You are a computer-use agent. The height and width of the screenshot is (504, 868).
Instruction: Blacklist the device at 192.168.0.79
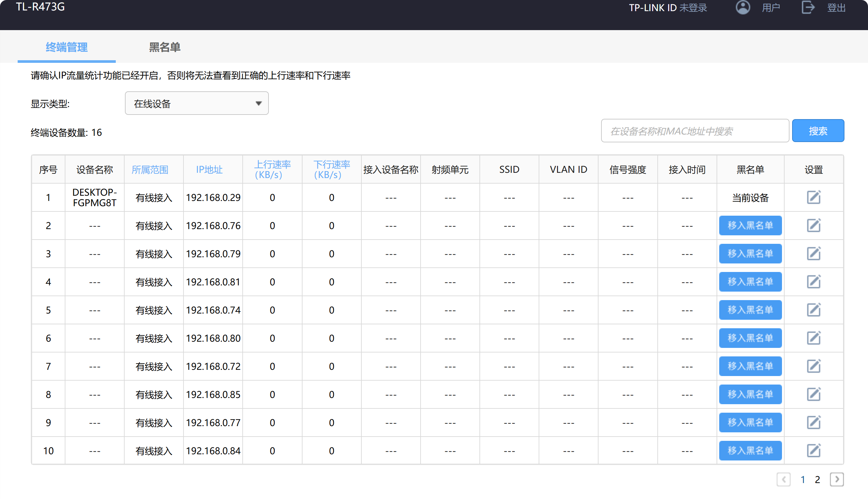(750, 254)
